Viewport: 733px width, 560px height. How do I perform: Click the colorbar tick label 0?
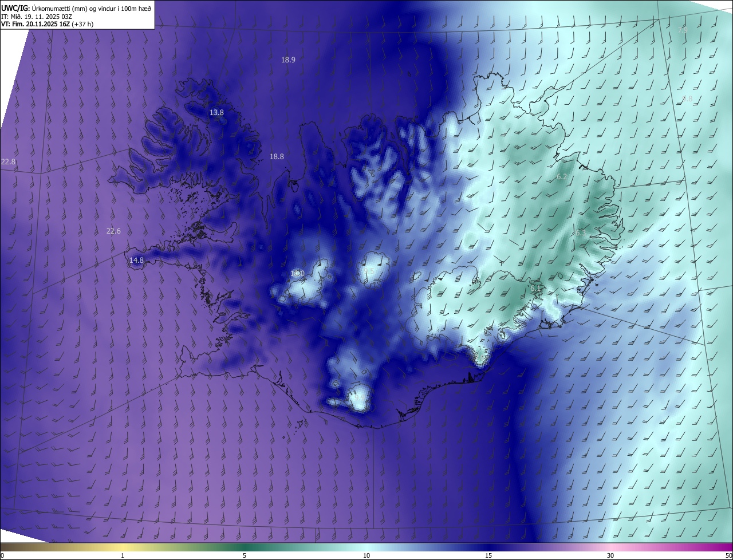coord(2,555)
